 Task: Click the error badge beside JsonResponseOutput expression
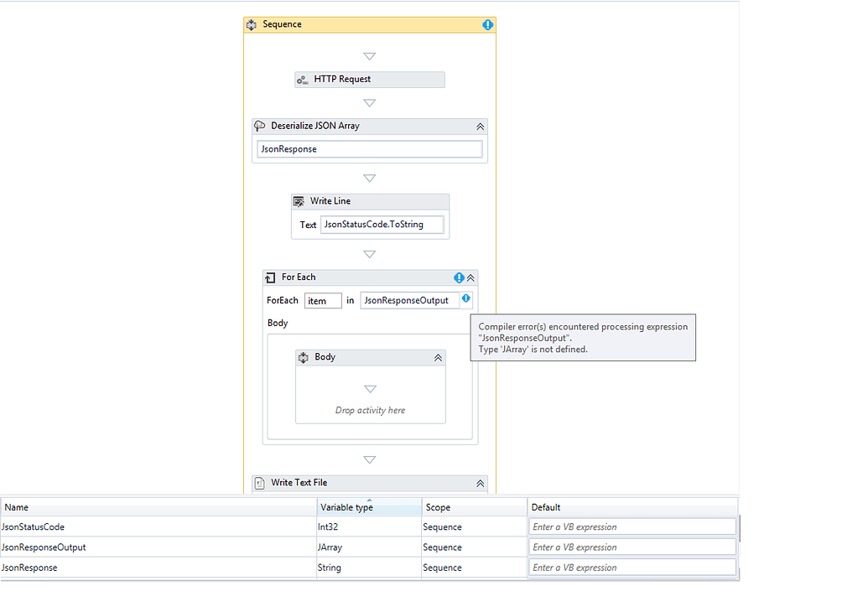point(466,298)
